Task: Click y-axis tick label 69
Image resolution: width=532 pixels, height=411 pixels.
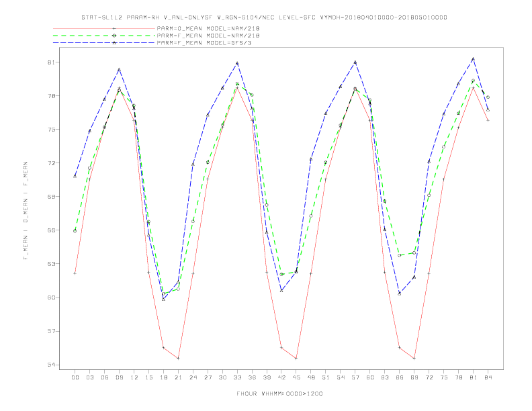Action: click(x=51, y=197)
